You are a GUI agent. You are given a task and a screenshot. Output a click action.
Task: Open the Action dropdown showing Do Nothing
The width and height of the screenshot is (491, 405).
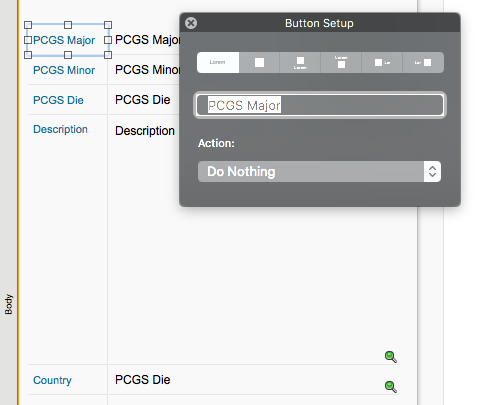319,172
